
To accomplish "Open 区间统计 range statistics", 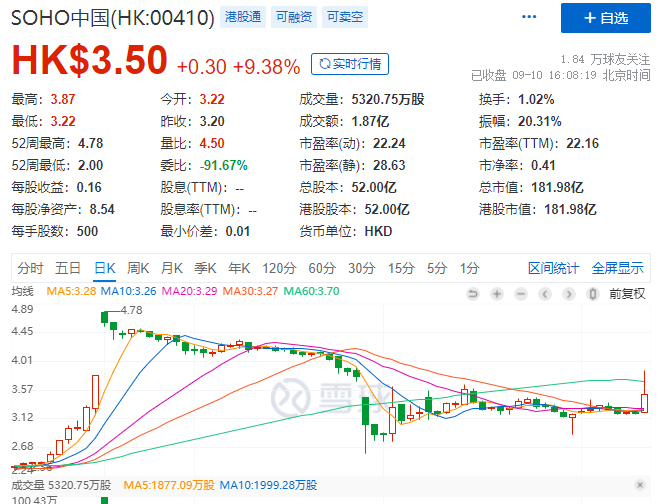I will pos(554,268).
